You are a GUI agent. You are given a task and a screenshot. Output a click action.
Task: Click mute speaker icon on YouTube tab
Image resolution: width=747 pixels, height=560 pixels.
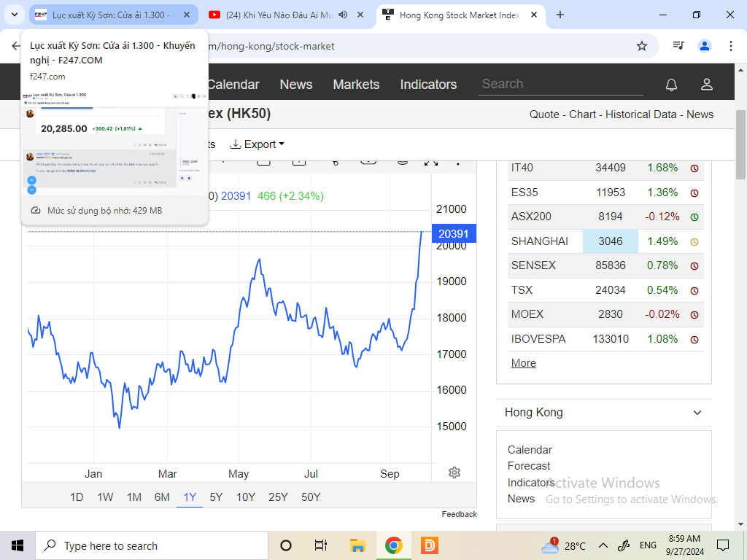click(x=343, y=15)
